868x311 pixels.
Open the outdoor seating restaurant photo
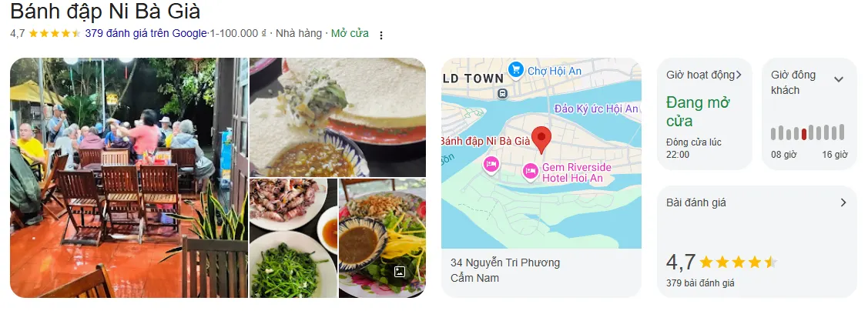click(x=129, y=178)
